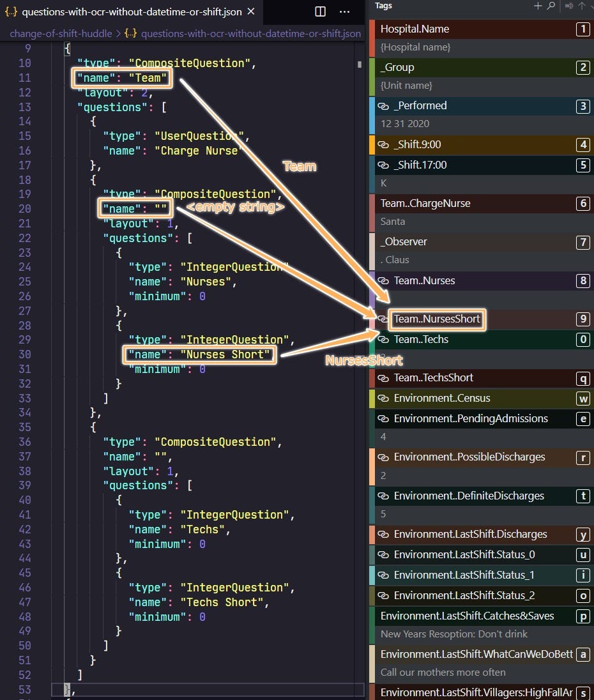
Task: Click link icon beside Team..Techs tag
Action: (x=383, y=340)
